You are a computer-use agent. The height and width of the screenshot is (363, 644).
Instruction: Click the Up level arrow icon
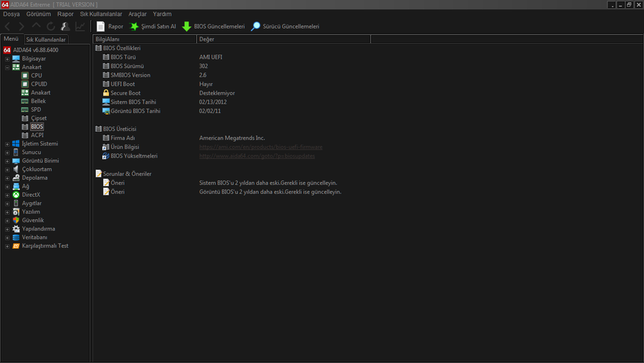tap(36, 26)
